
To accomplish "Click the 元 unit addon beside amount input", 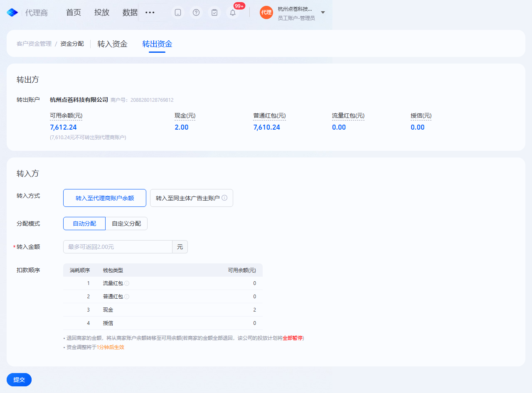I will coord(180,247).
